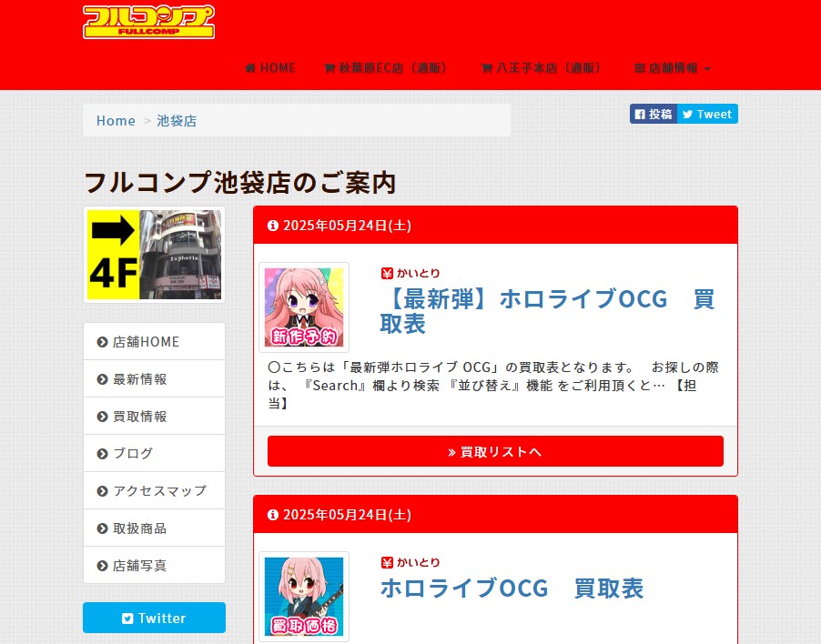Click yen かいとり tag on 【最新弾】 post
The image size is (821, 644).
[410, 273]
